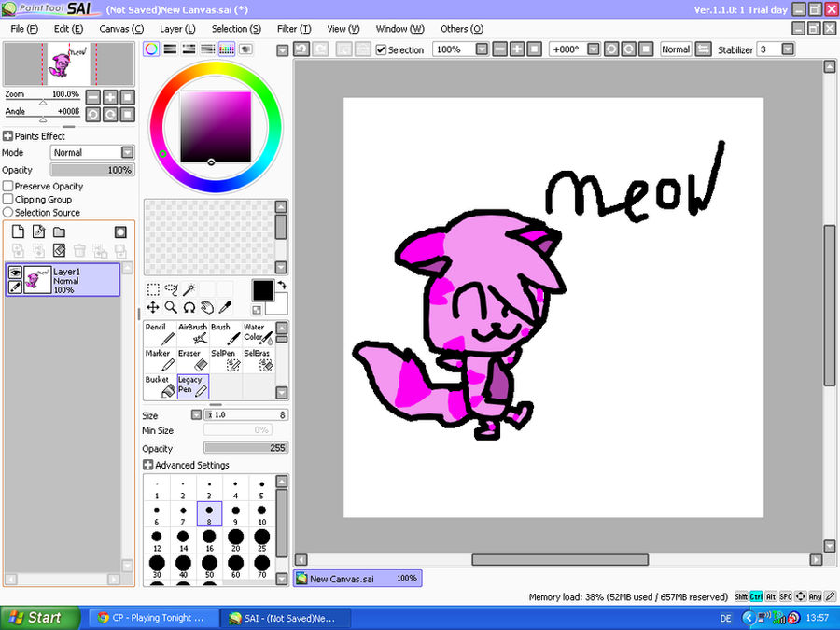
Task: Swap foreground and background colors
Action: click(282, 285)
